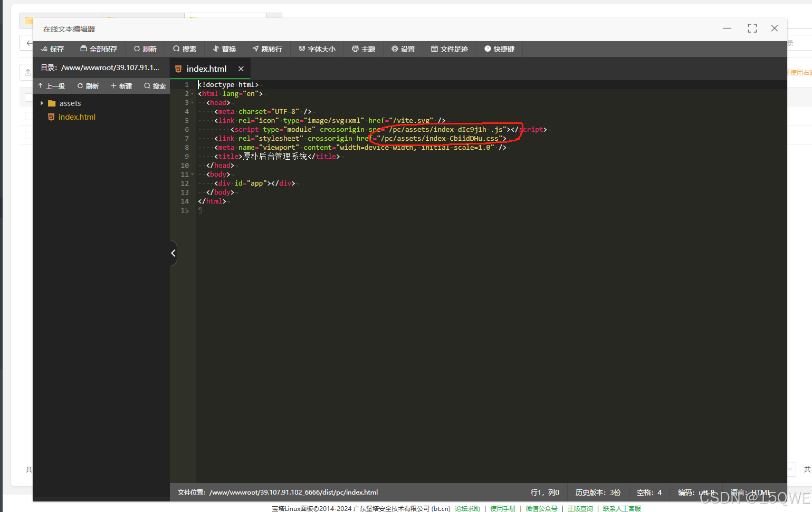Open the 论坛求助 forum help link
Image resolution: width=812 pixels, height=512 pixels.
(x=467, y=508)
